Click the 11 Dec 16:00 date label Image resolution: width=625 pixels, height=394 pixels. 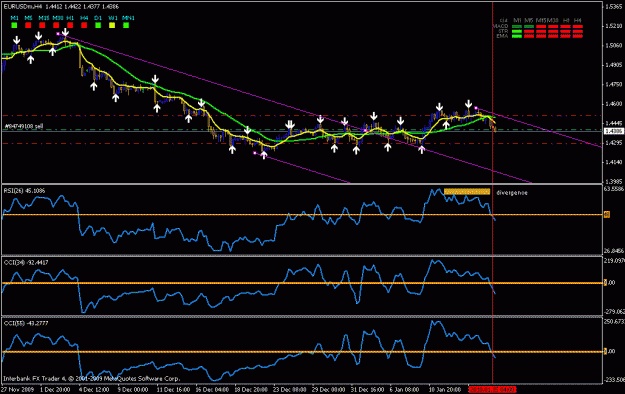173,389
